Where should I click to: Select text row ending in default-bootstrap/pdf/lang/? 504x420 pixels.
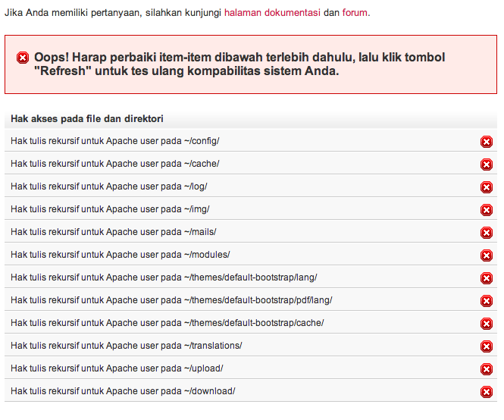tap(171, 300)
